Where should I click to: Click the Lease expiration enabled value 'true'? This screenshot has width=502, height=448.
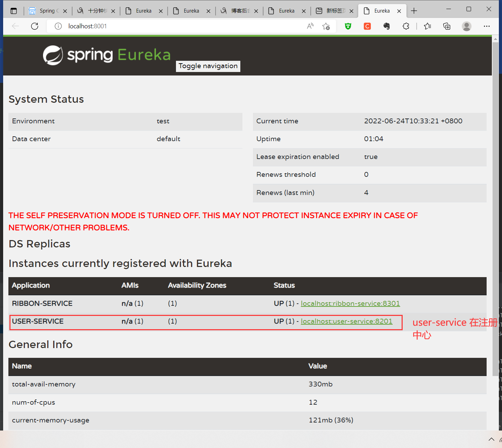(x=371, y=157)
